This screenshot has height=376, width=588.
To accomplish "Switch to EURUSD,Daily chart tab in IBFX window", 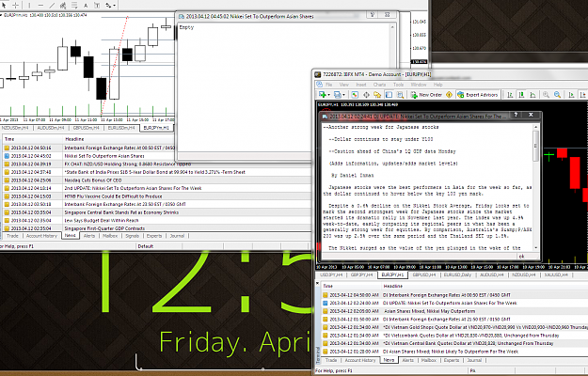I will coord(457,274).
